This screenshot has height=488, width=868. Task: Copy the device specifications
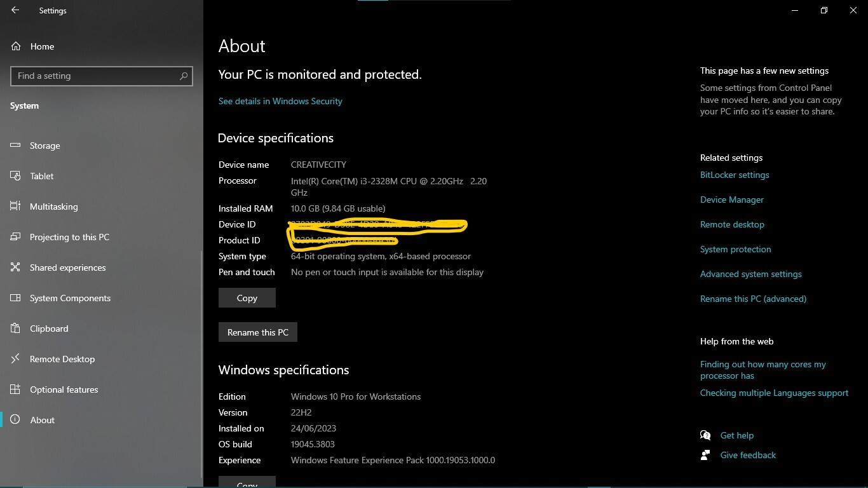247,298
